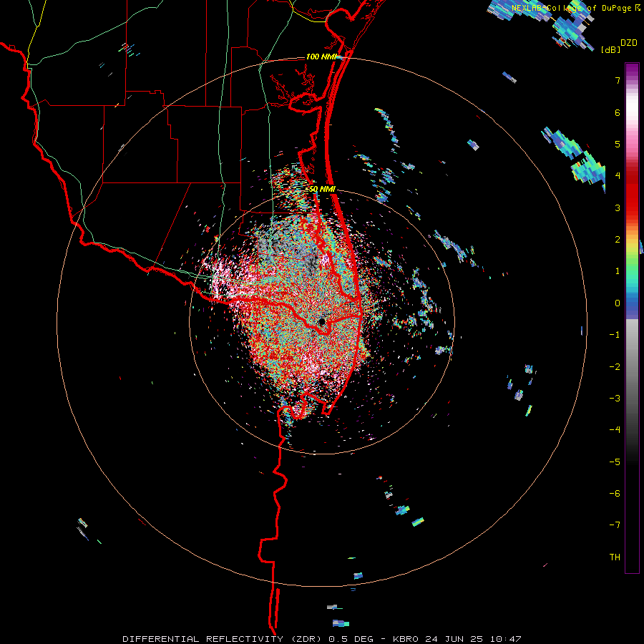Select the "-4" tick on the color scale
The height and width of the screenshot is (644, 644).
615,430
